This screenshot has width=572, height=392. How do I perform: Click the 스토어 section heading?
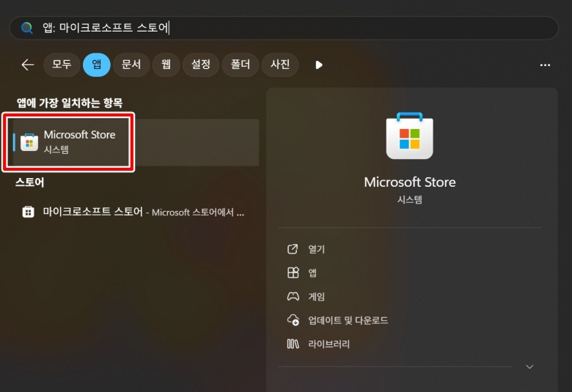coord(29,182)
